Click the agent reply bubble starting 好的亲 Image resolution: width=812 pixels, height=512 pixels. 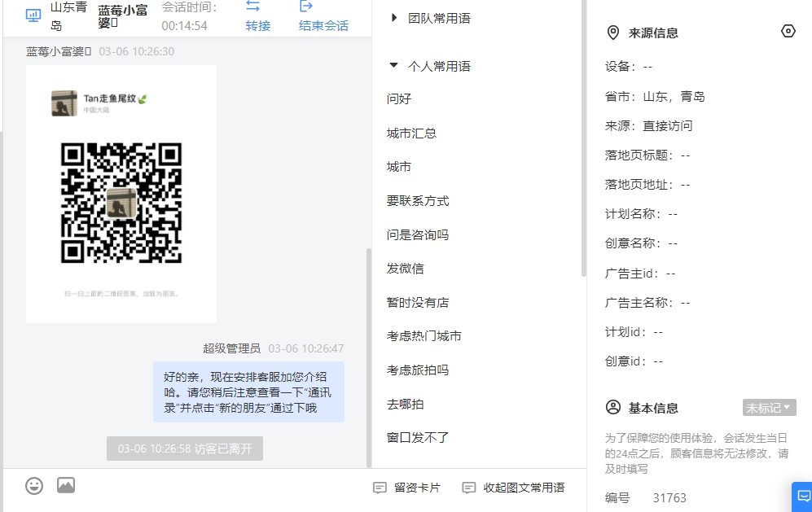[x=248, y=392]
